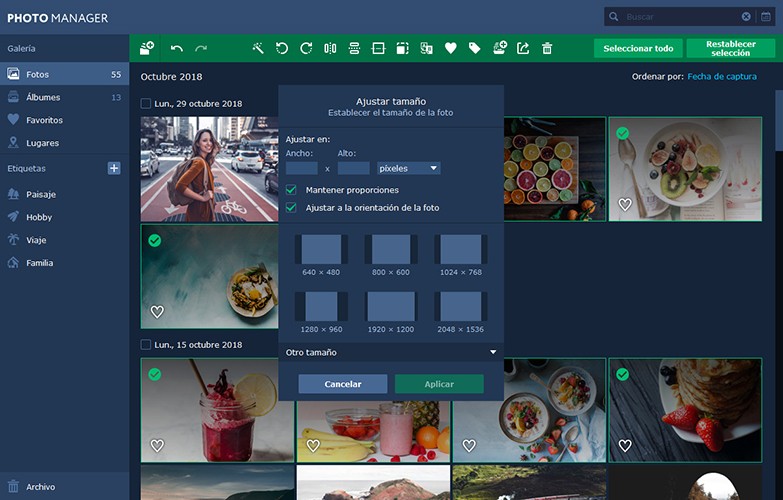Click the tag icon in toolbar

474,48
